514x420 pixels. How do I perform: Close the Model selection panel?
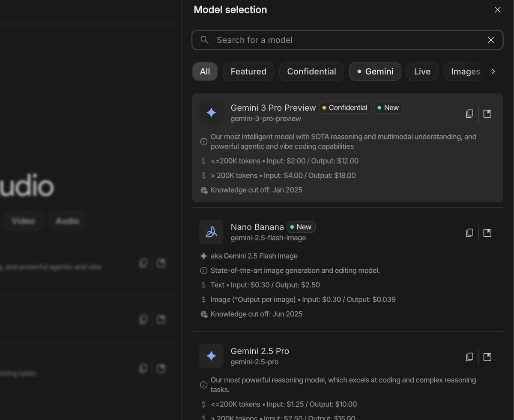(x=497, y=10)
